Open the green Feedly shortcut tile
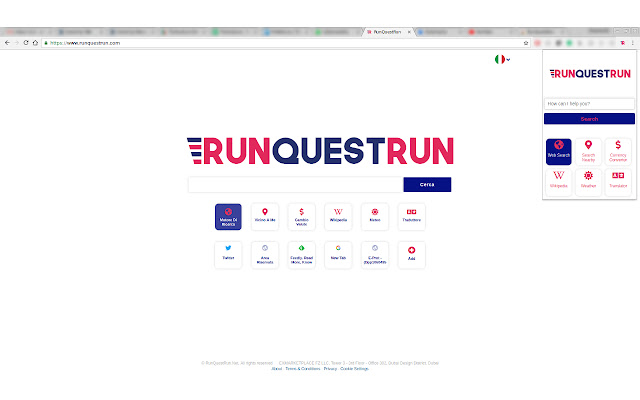This screenshot has width=640, height=400. pyautogui.click(x=302, y=255)
